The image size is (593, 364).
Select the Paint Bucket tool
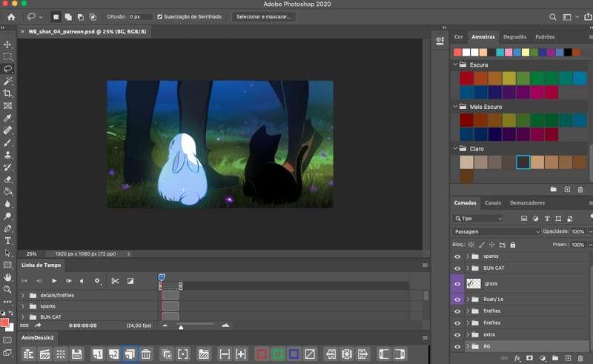[7, 191]
